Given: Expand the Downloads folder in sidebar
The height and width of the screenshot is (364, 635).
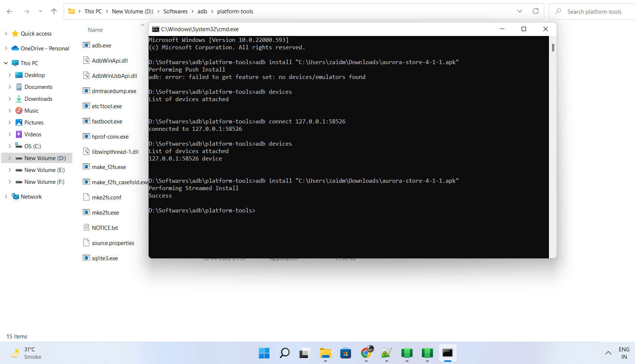Looking at the screenshot, I should [x=10, y=99].
